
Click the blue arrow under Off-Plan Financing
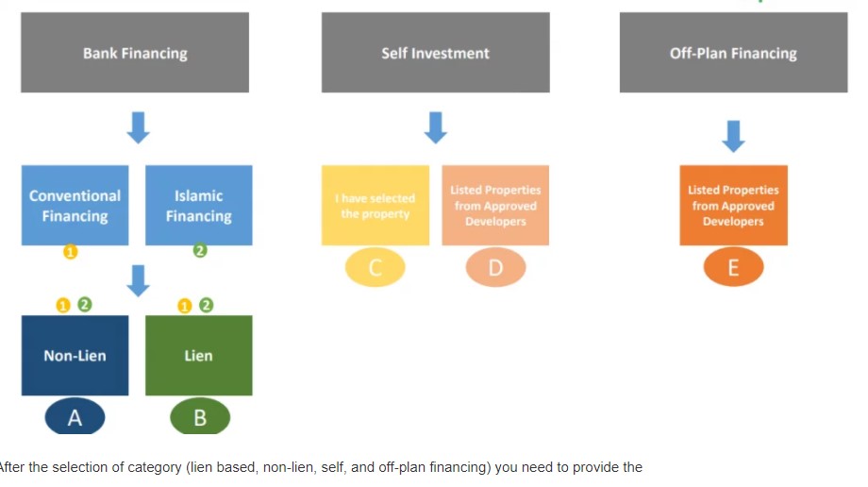[x=733, y=134]
